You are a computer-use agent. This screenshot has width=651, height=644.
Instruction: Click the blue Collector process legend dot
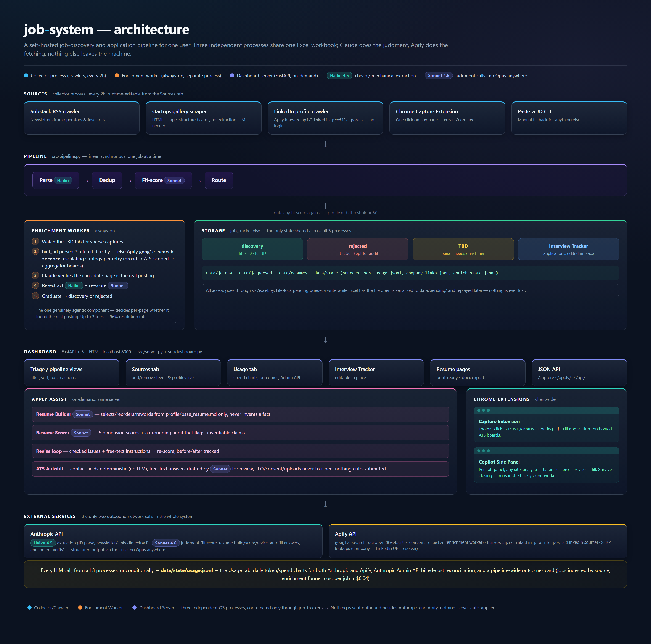coord(26,75)
